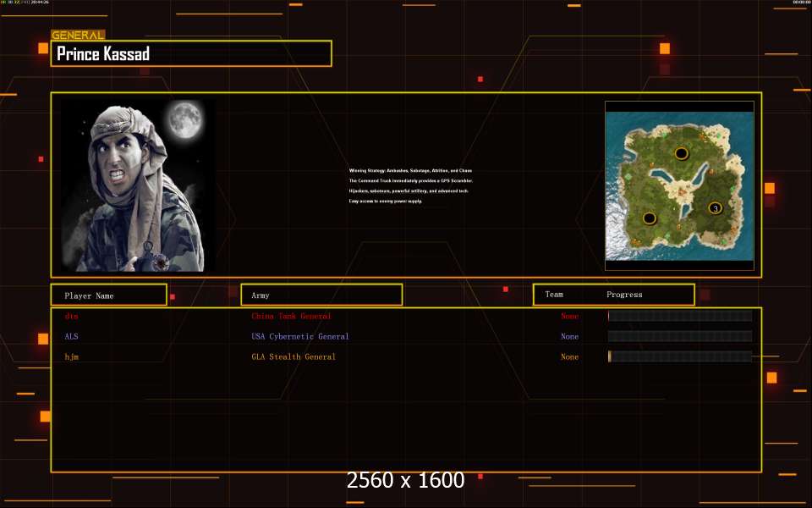Click the loading progress bar for dtm

680,316
